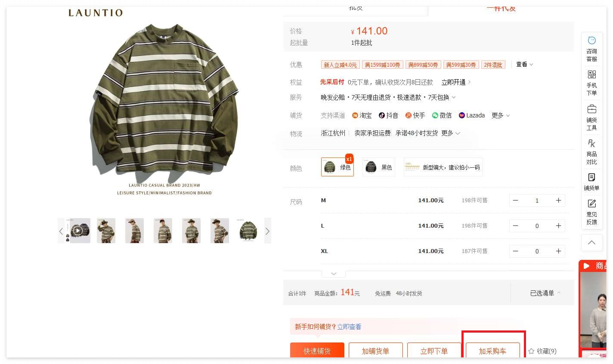Viewport: 613px width, 364px height.
Task: Click the 收藏 star icon
Action: point(531,351)
